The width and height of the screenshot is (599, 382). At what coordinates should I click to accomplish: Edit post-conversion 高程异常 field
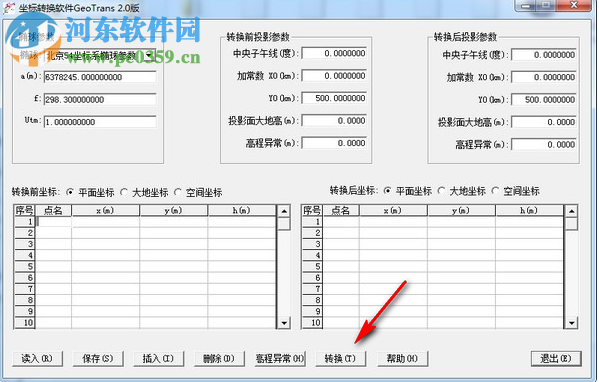pos(544,145)
